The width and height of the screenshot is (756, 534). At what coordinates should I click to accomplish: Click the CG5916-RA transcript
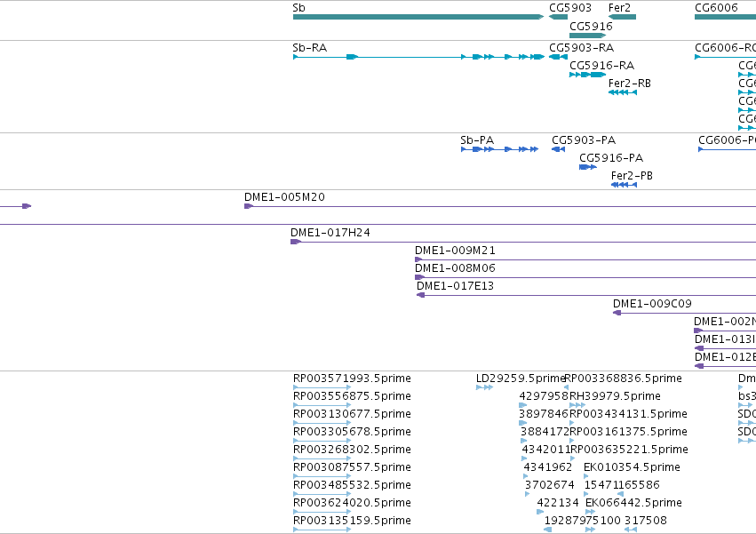pyautogui.click(x=588, y=75)
